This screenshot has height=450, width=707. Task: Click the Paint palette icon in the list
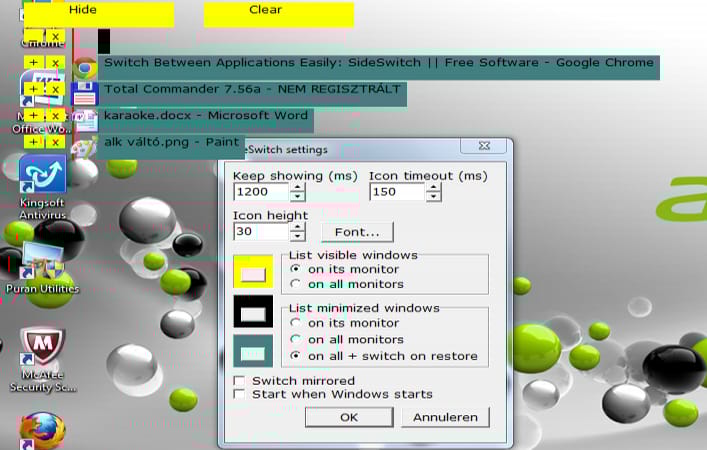coord(84,147)
